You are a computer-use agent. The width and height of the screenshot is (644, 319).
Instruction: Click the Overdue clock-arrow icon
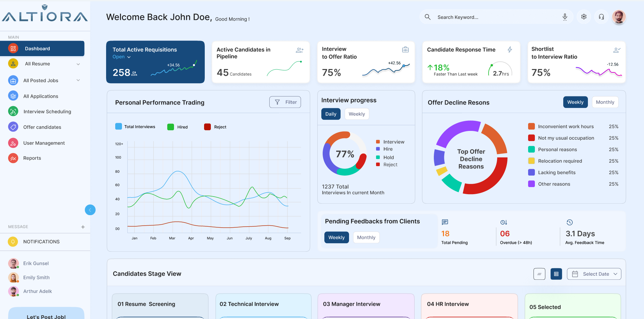pos(503,222)
